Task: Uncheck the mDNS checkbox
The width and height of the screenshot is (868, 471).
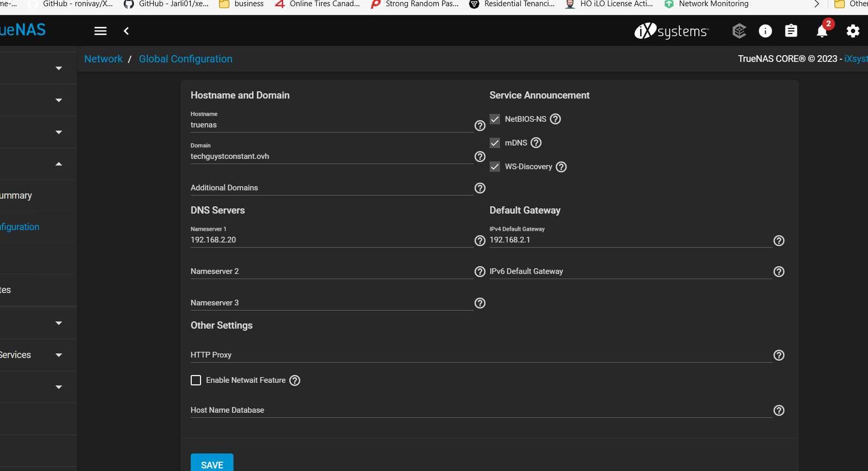Action: pyautogui.click(x=495, y=143)
